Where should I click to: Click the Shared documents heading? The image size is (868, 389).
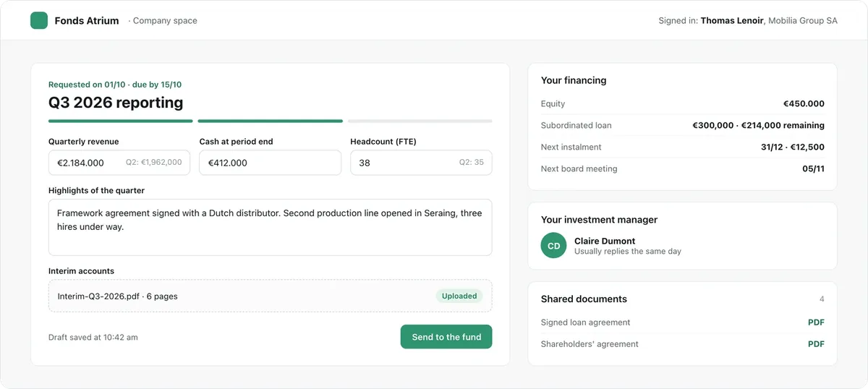[584, 299]
